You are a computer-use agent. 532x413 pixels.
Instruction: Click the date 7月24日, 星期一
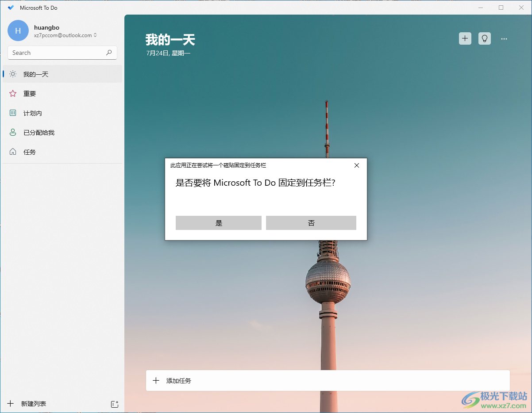click(168, 53)
